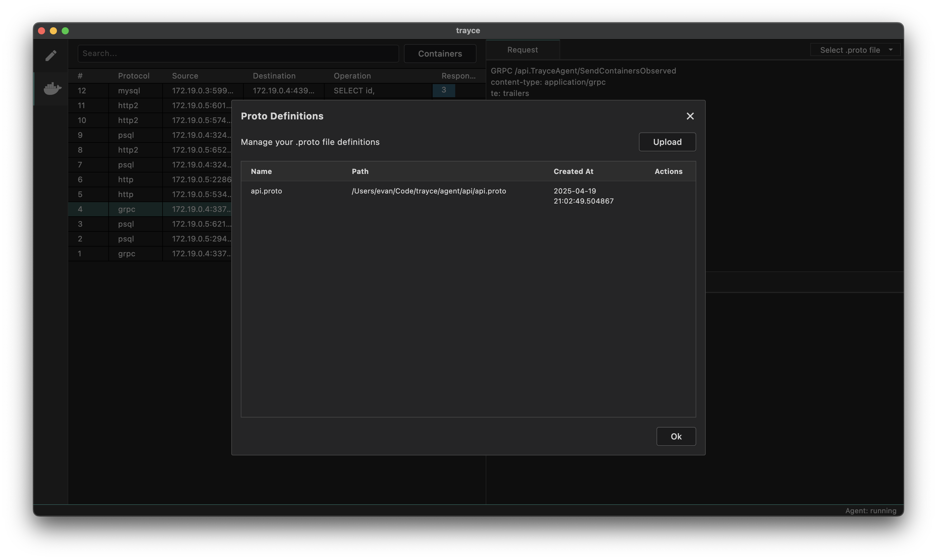Confirm dialog with Ok button
Screen dimensions: 937x560
676,436
